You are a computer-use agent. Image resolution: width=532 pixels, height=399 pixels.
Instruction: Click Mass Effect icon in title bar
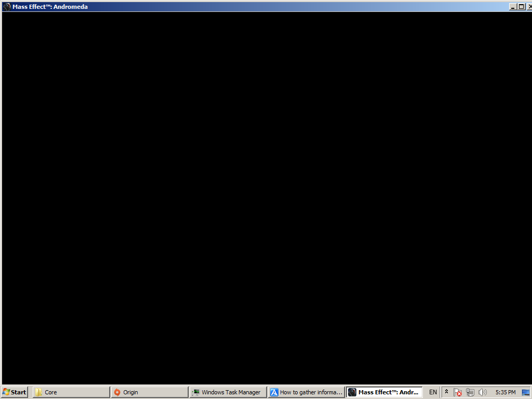pos(6,6)
